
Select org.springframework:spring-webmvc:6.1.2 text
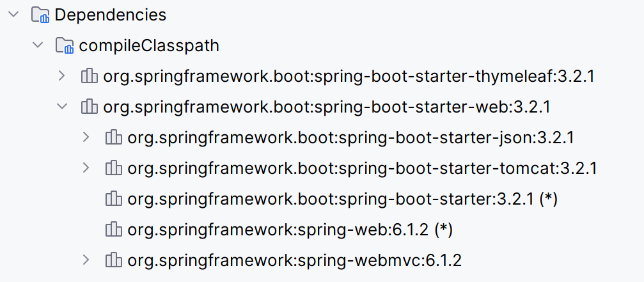(x=294, y=261)
